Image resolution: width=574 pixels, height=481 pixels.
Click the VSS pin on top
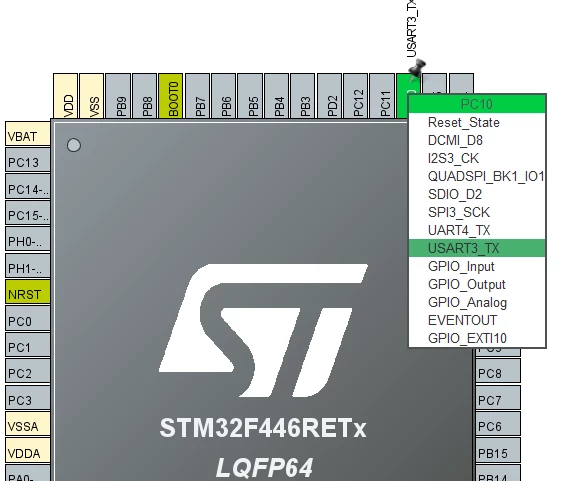[92, 96]
